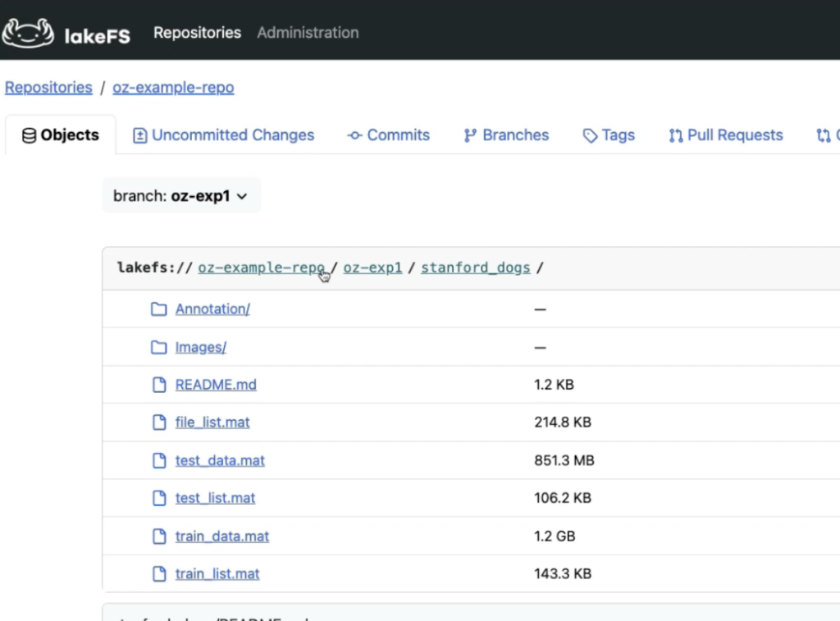Open test_list.mat

point(215,498)
